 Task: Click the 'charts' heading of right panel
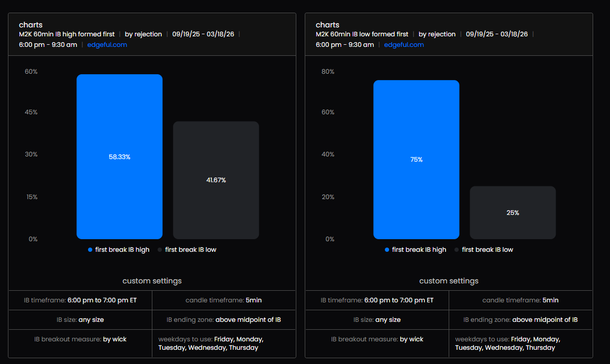pyautogui.click(x=327, y=25)
